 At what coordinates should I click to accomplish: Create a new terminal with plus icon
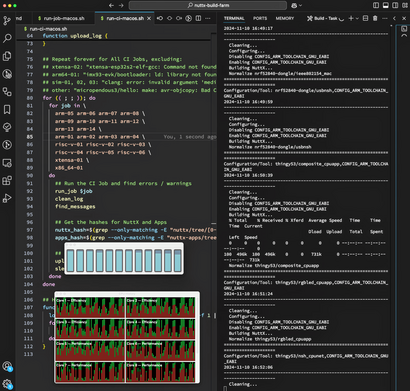(x=351, y=18)
